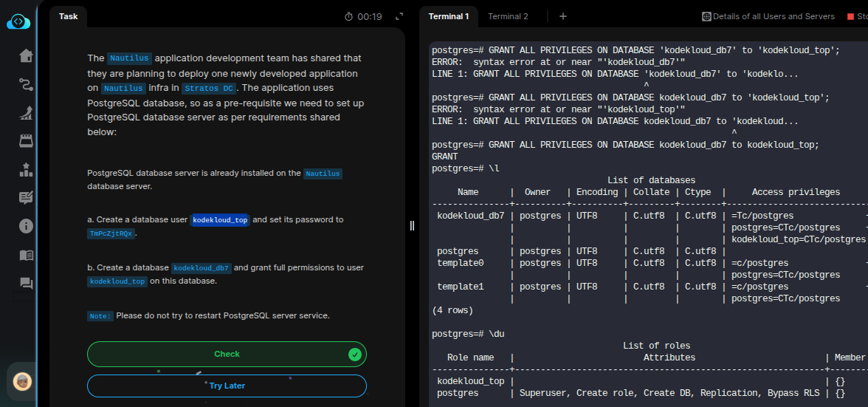Open the leaderboard podium icon
The image size is (868, 407).
[x=26, y=169]
